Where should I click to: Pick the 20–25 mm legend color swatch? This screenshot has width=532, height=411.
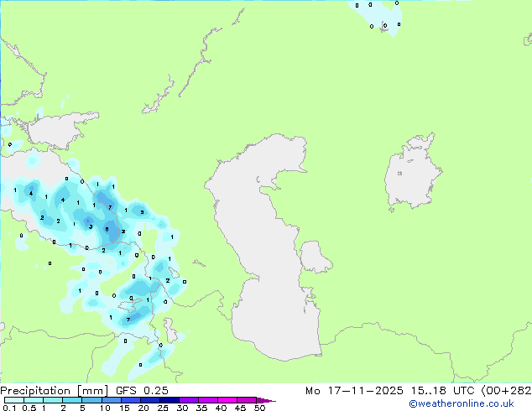[x=149, y=400]
